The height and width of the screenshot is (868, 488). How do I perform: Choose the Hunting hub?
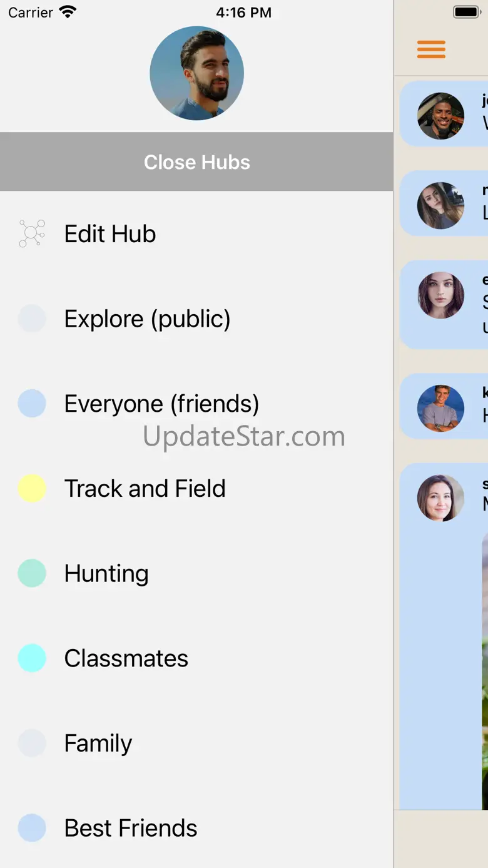tap(196, 573)
